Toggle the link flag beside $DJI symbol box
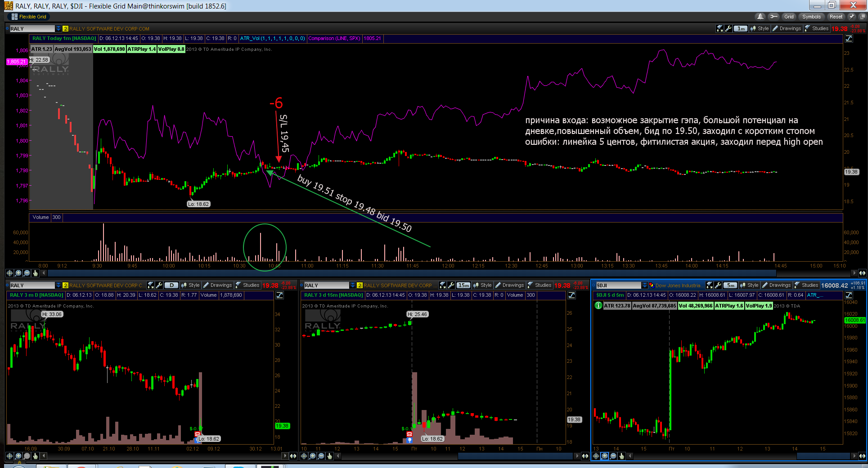Image resolution: width=868 pixels, height=468 pixels. (651, 285)
